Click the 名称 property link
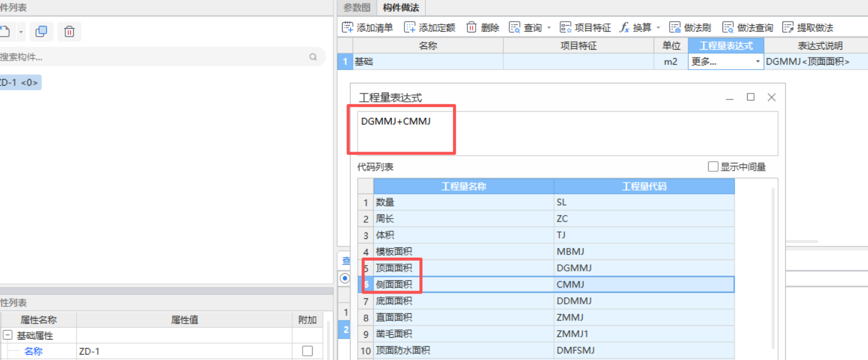868x360 pixels. pyautogui.click(x=34, y=352)
